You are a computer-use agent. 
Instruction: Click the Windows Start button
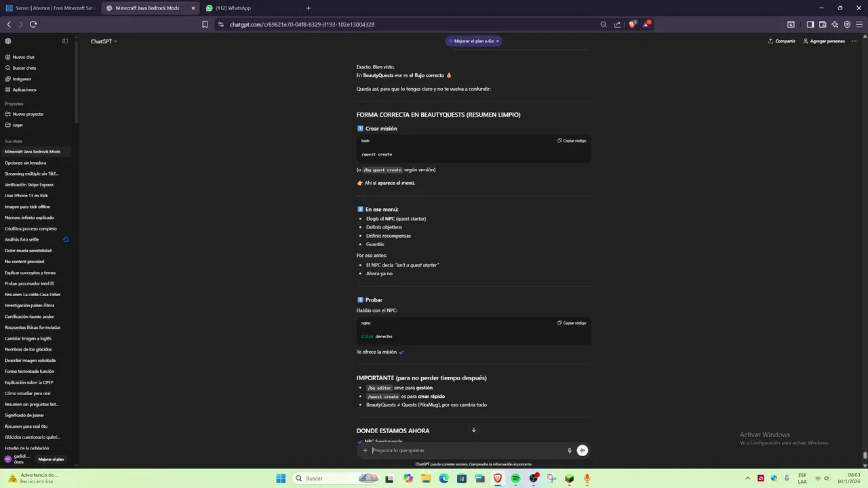(x=280, y=479)
